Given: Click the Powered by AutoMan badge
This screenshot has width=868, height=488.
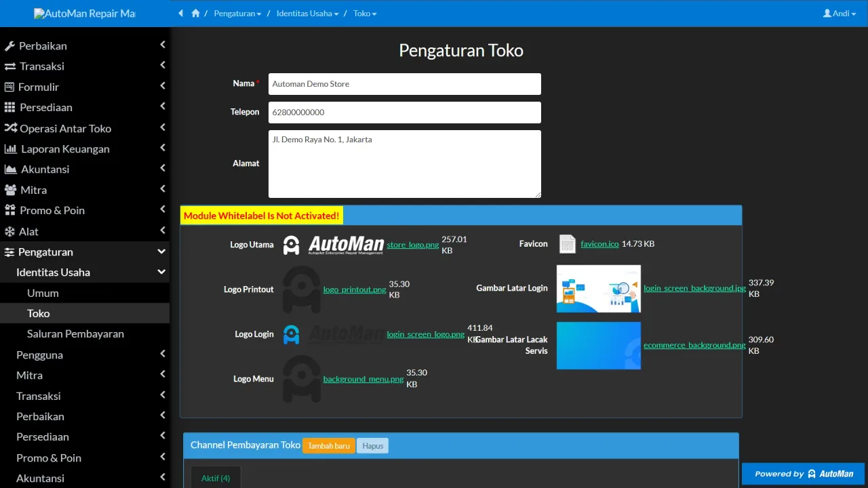Looking at the screenshot, I should (804, 474).
